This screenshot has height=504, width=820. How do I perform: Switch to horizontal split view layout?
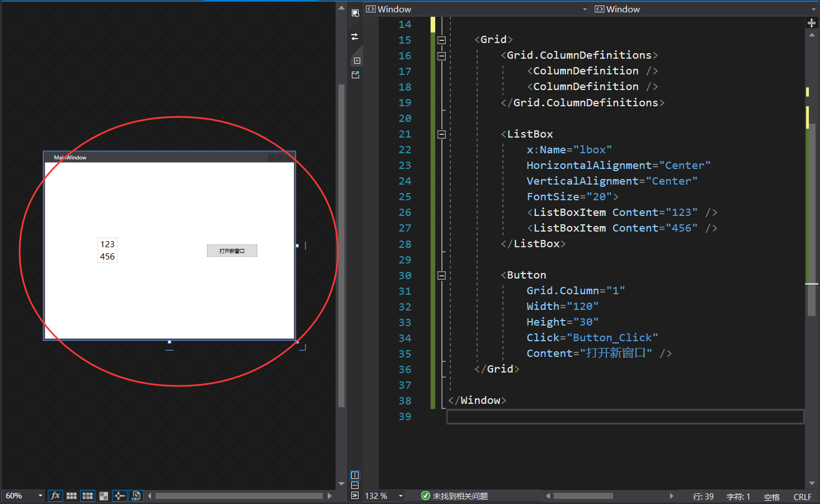[355, 485]
